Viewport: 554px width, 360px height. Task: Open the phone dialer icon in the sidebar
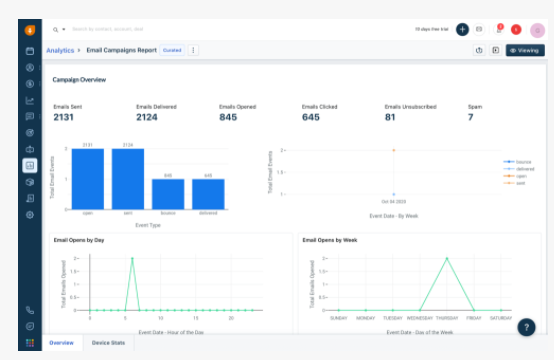click(x=30, y=310)
